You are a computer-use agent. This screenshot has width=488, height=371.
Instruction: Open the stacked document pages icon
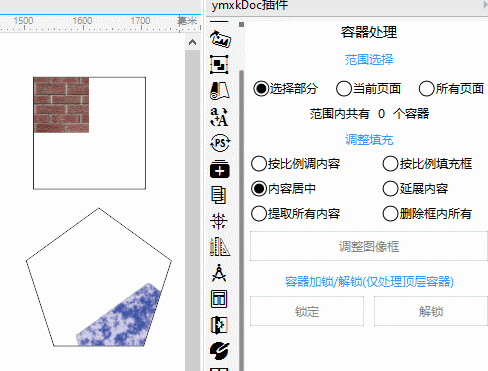[x=219, y=195]
